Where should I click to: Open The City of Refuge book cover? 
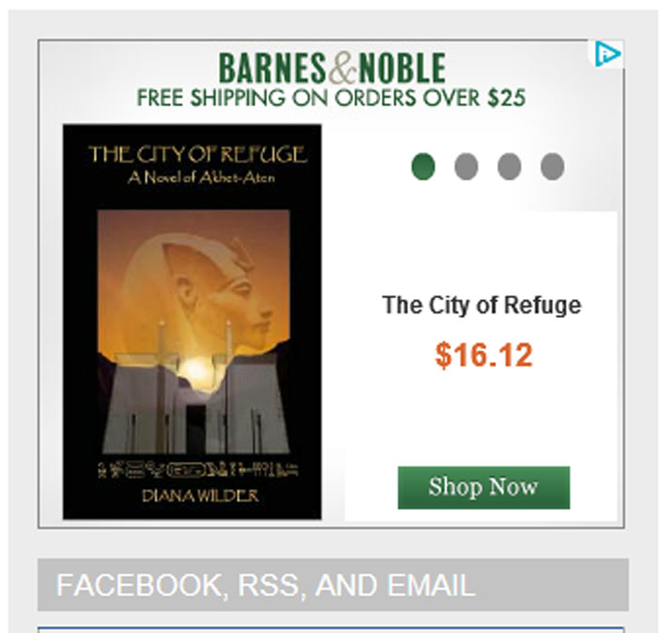[192, 322]
